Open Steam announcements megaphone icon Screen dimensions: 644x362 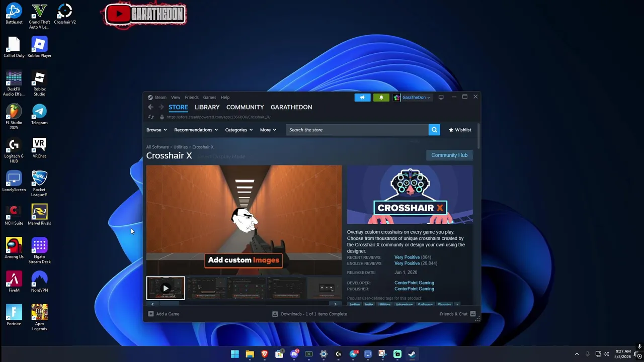(362, 98)
